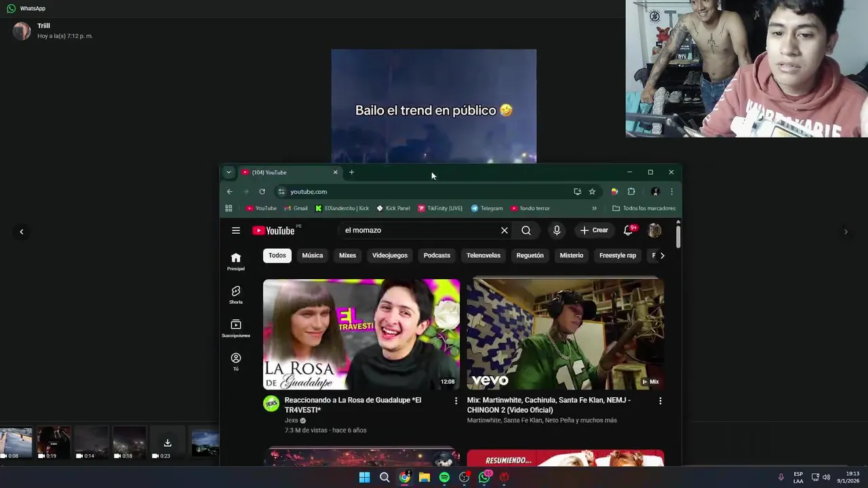868x488 pixels.
Task: Open a new Chrome tab
Action: click(x=351, y=172)
